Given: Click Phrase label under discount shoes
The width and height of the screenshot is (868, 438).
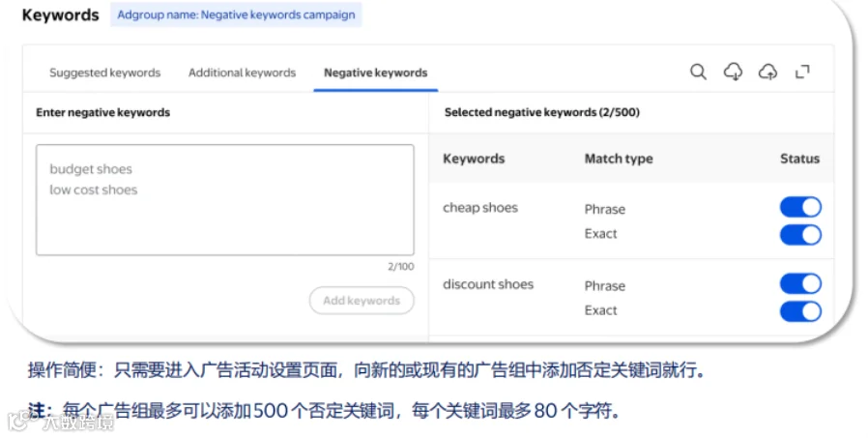Looking at the screenshot, I should click(604, 286).
